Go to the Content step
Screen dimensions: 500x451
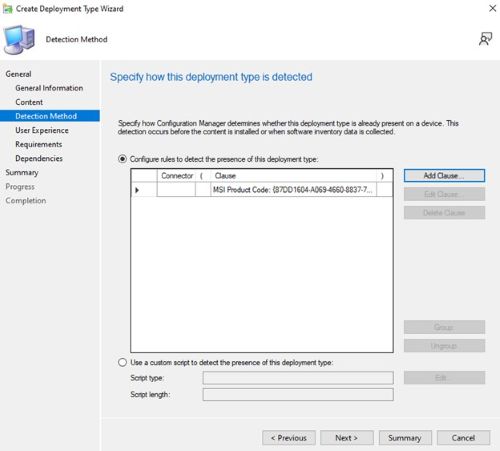pos(29,102)
